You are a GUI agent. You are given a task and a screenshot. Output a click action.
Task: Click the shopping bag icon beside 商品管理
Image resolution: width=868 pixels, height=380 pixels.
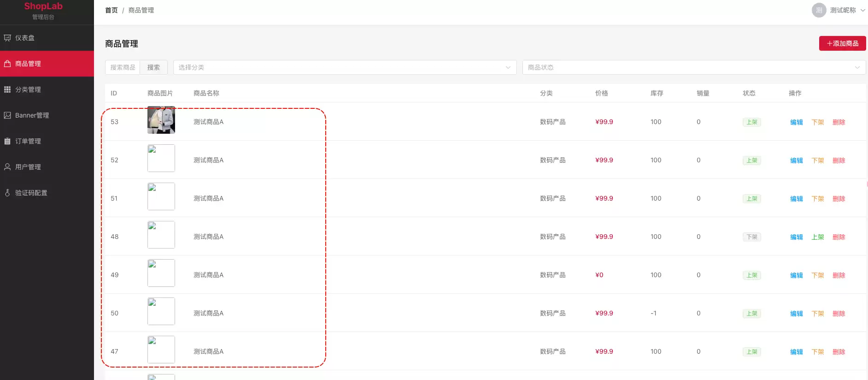click(x=7, y=64)
